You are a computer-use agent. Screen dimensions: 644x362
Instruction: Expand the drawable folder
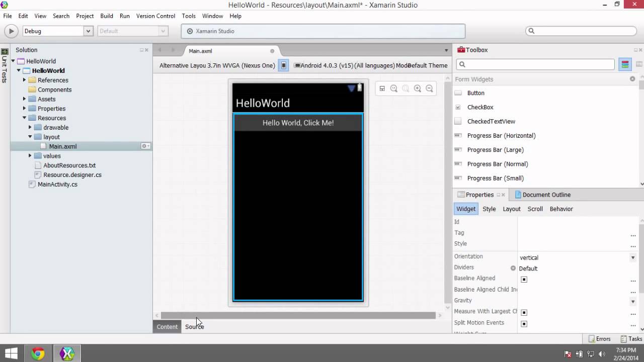30,127
